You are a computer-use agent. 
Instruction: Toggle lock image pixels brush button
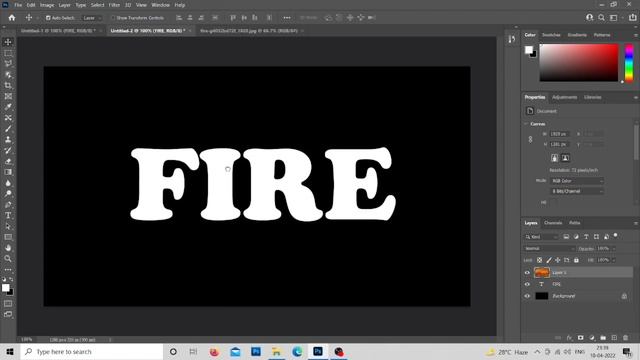point(549,260)
